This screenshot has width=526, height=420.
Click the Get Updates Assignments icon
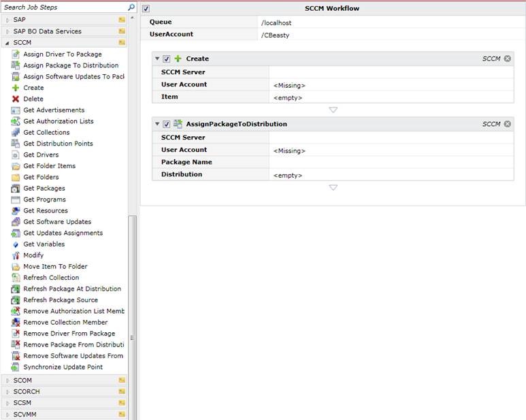click(x=16, y=233)
